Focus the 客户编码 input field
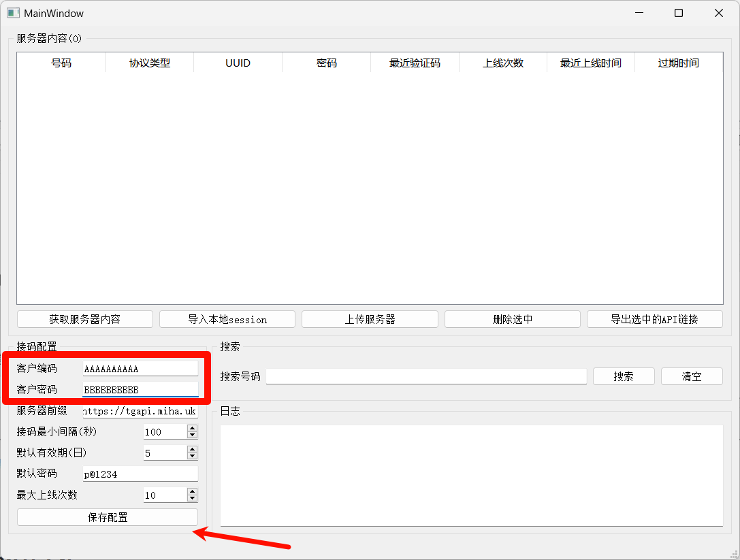The width and height of the screenshot is (740, 560). 140,369
